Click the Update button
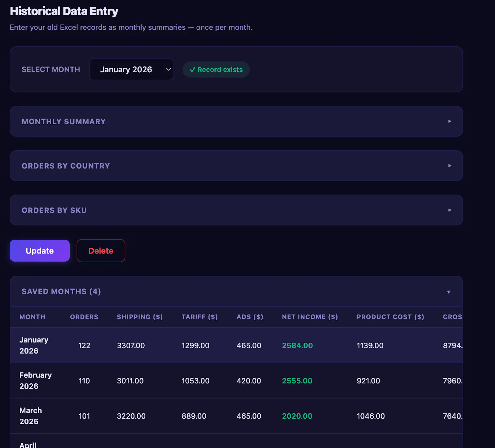The height and width of the screenshot is (448, 495). click(x=40, y=251)
